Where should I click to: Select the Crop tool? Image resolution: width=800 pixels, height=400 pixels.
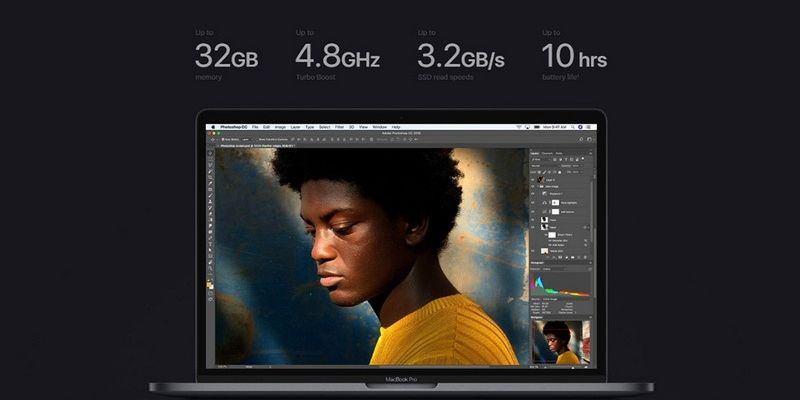[x=210, y=177]
